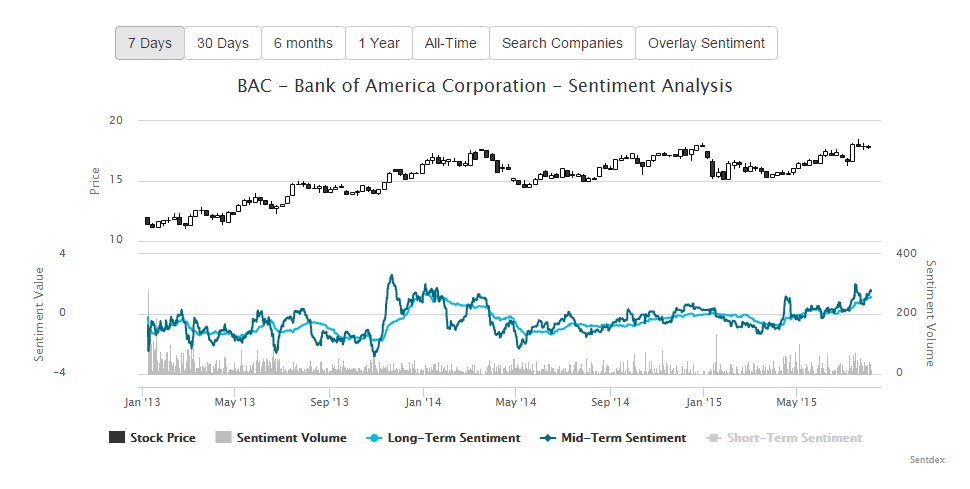
Task: Switch to the 30 Days view
Action: pyautogui.click(x=222, y=43)
